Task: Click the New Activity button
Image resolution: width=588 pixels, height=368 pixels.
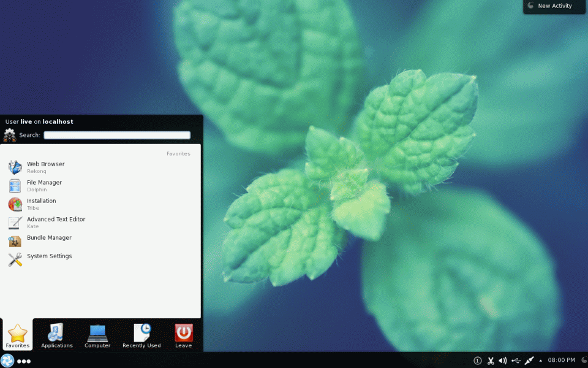Action: point(554,6)
